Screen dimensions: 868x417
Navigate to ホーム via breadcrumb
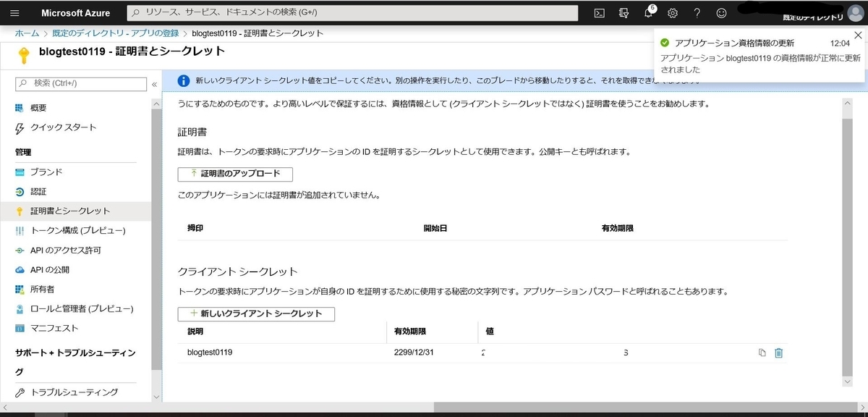click(27, 33)
